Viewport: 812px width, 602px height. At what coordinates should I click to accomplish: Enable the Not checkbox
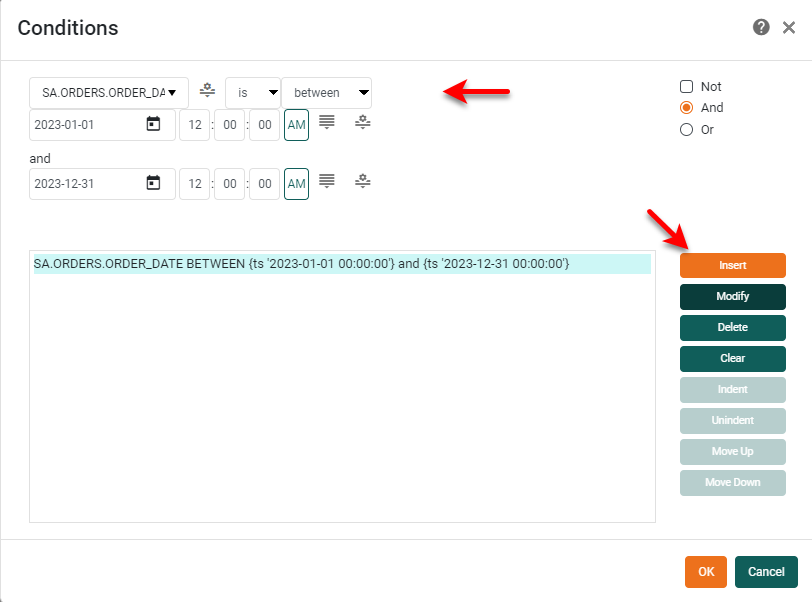point(687,86)
